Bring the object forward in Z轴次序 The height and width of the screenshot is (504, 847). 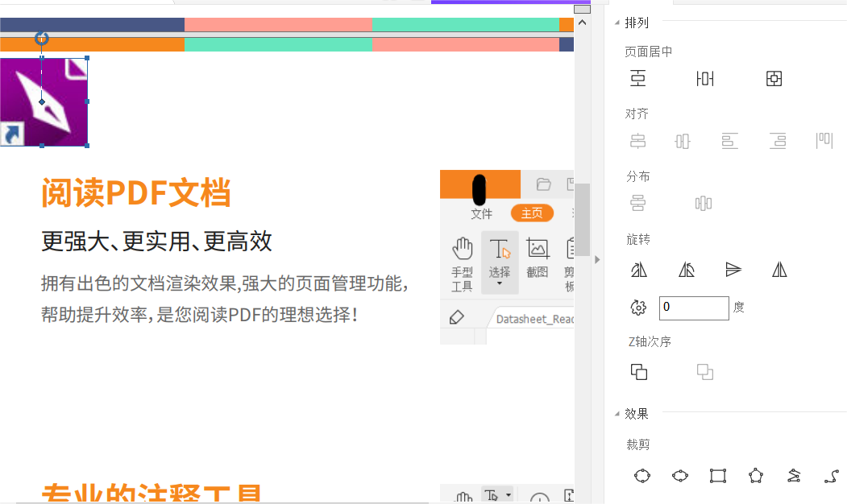click(x=639, y=371)
